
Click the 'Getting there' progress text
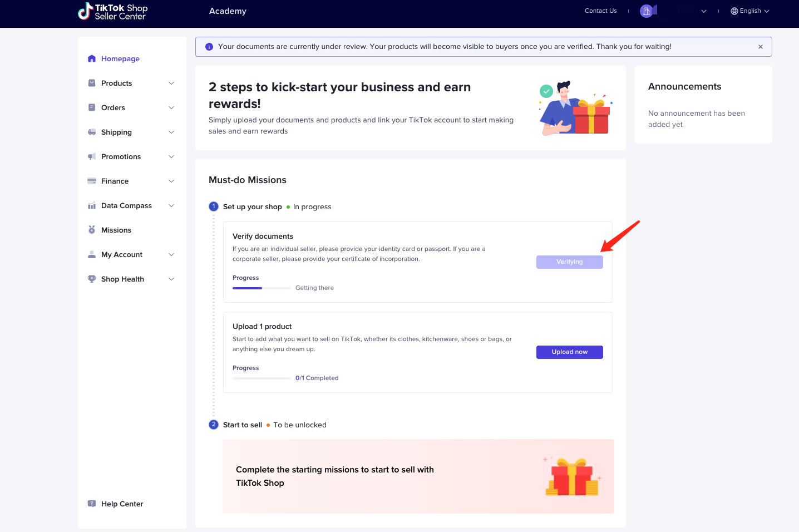[315, 288]
